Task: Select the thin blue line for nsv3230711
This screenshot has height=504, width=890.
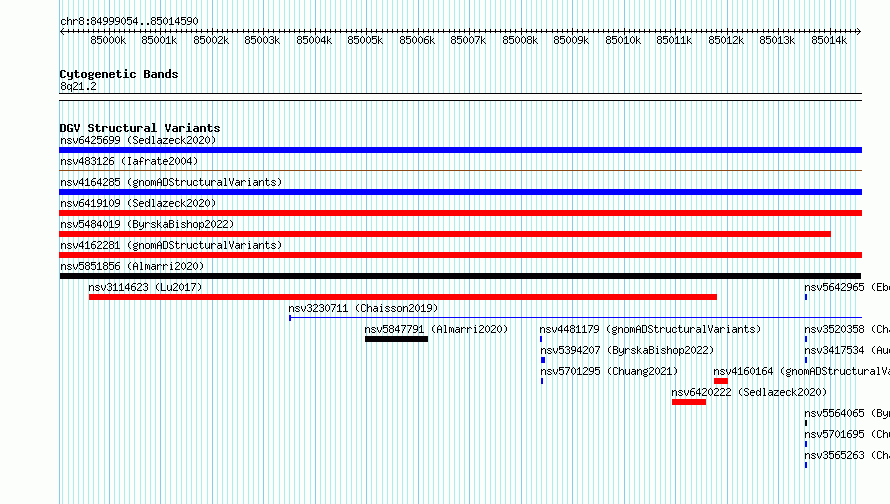Action: 576,318
